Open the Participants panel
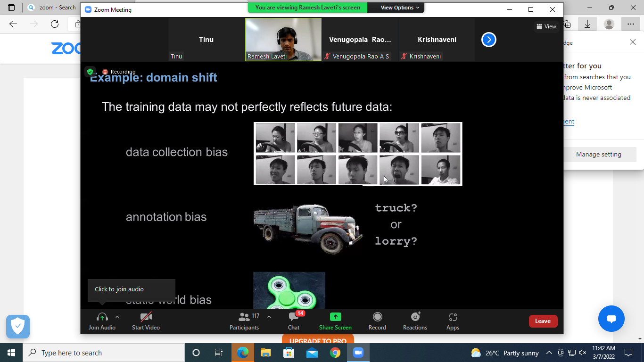 [x=244, y=321]
